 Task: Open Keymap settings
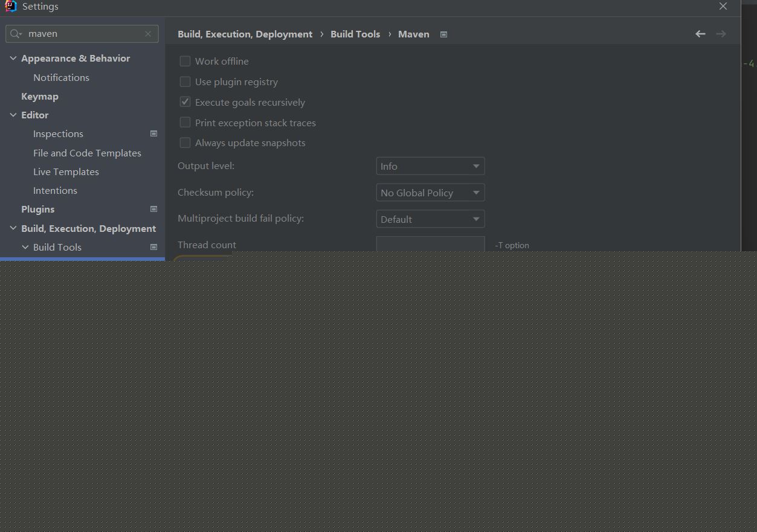click(x=40, y=96)
